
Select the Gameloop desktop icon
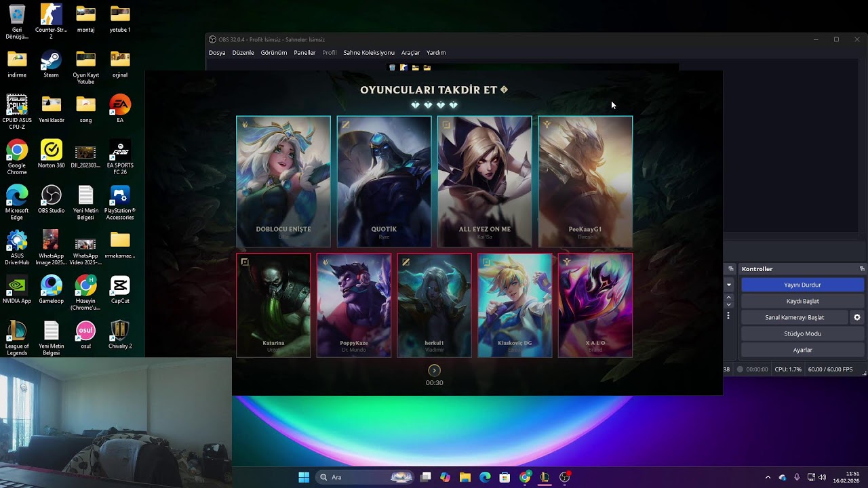click(51, 290)
